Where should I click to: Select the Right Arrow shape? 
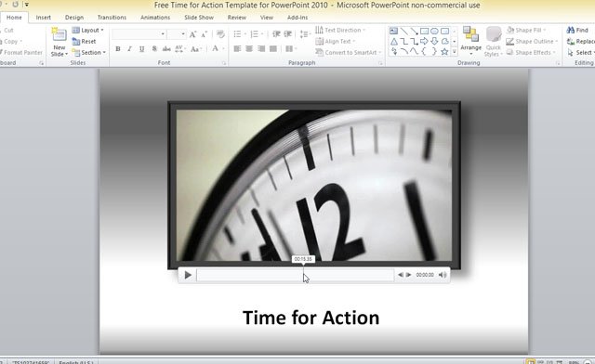[x=424, y=42]
